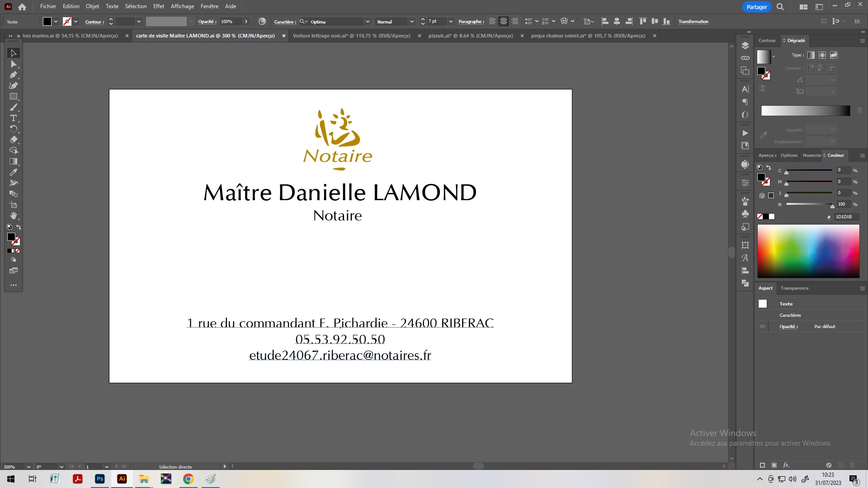Viewport: 868px width, 488px height.
Task: Switch to Voiture lettrage noir.ai tab
Action: tap(351, 36)
